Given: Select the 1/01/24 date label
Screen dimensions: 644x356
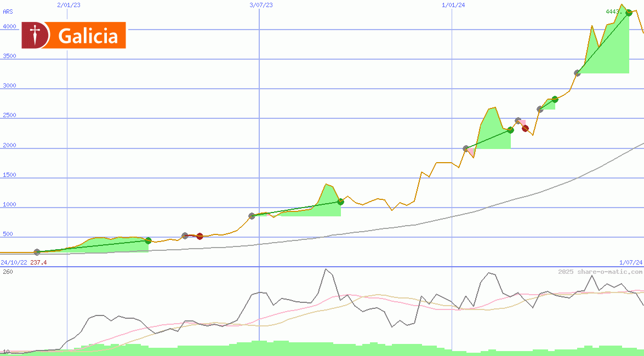Looking at the screenshot, I should click(x=453, y=5).
